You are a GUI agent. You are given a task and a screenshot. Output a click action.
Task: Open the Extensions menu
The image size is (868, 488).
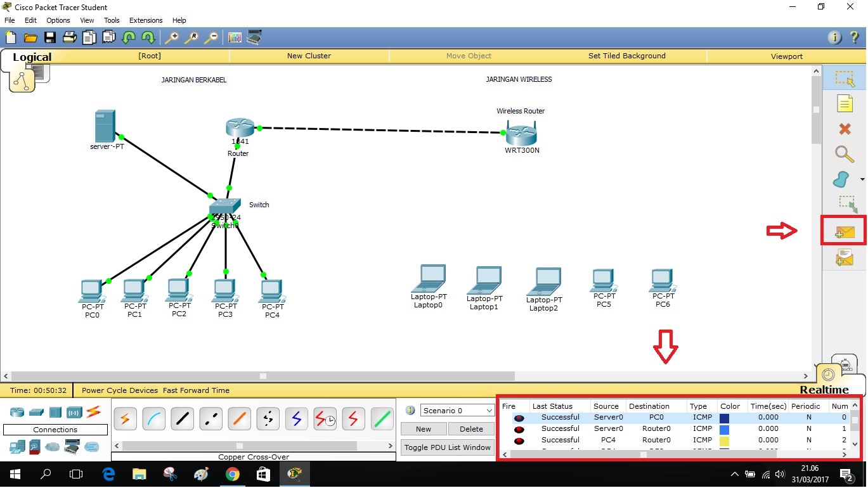pos(146,20)
